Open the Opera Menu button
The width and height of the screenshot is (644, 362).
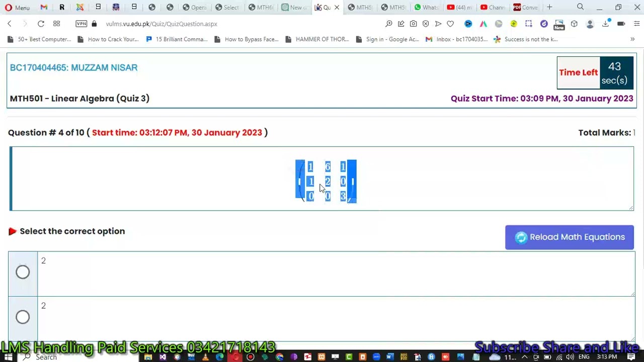pos(17,8)
